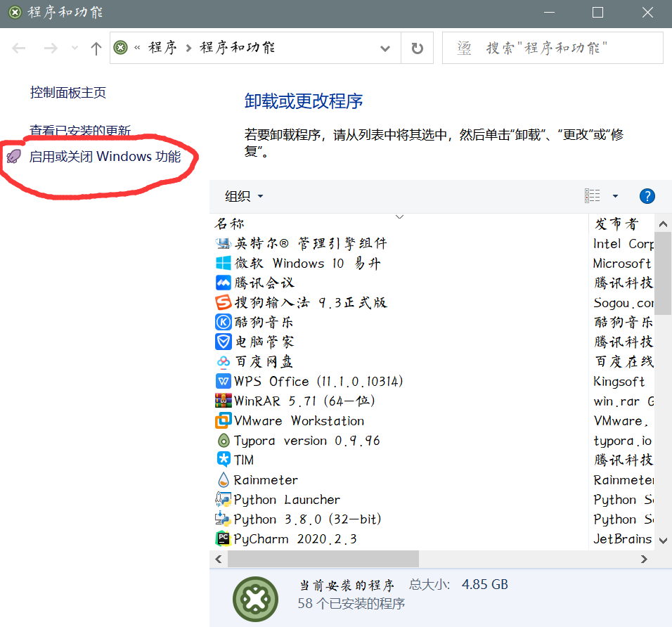Select the Rainmeter program icon
The width and height of the screenshot is (672, 627).
click(x=223, y=479)
